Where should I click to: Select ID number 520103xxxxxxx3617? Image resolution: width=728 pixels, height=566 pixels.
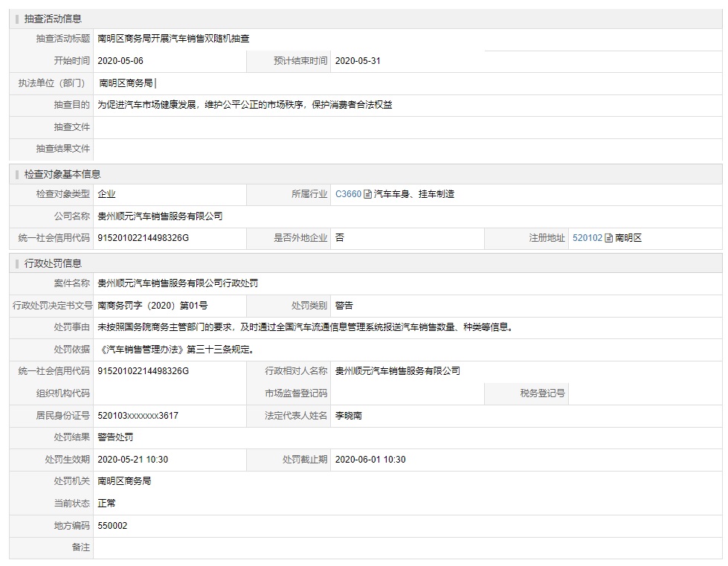tap(138, 416)
